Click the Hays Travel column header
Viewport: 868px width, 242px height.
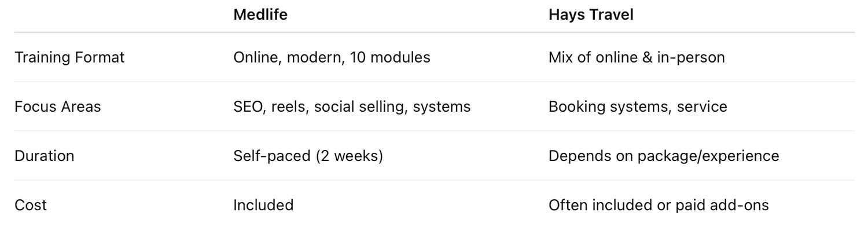click(x=591, y=15)
